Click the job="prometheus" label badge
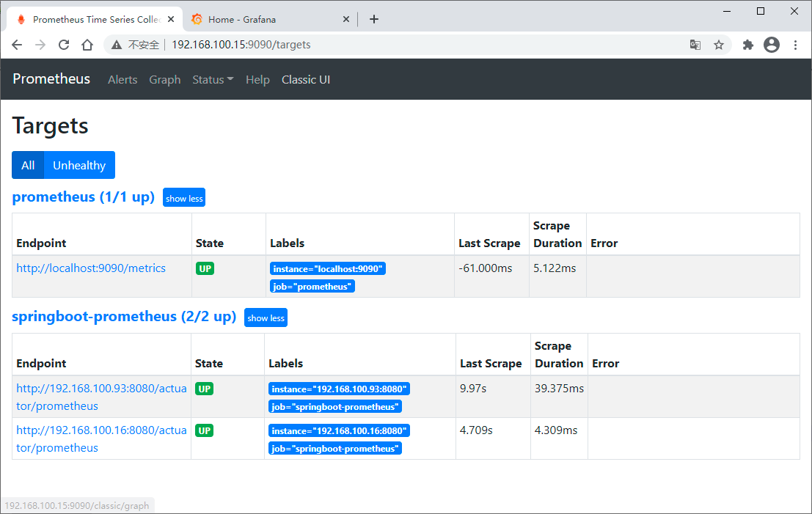This screenshot has height=514, width=812. pos(312,286)
